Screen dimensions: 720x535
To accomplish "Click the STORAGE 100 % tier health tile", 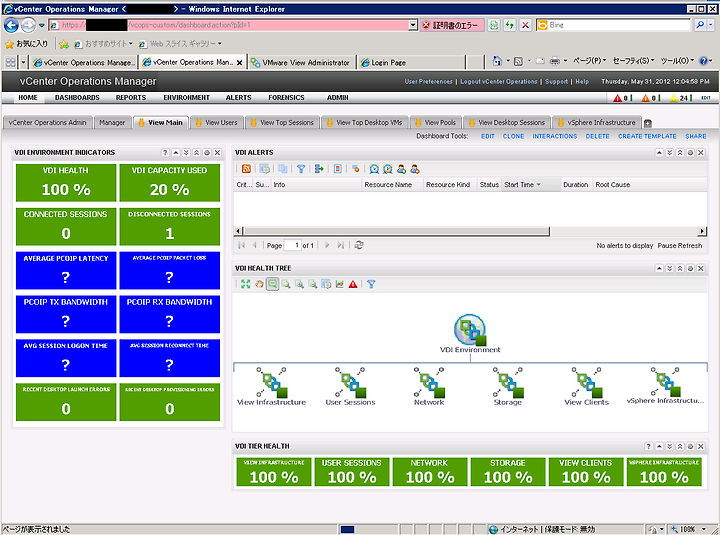I will click(x=508, y=472).
